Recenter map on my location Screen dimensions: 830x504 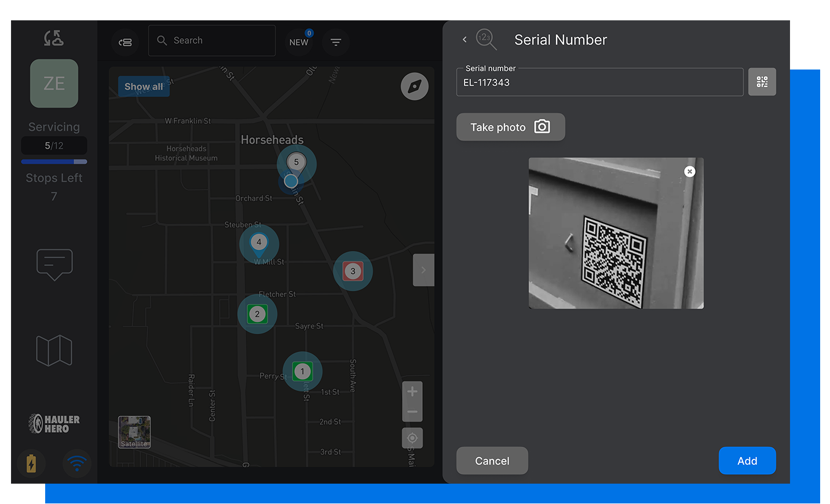click(412, 438)
